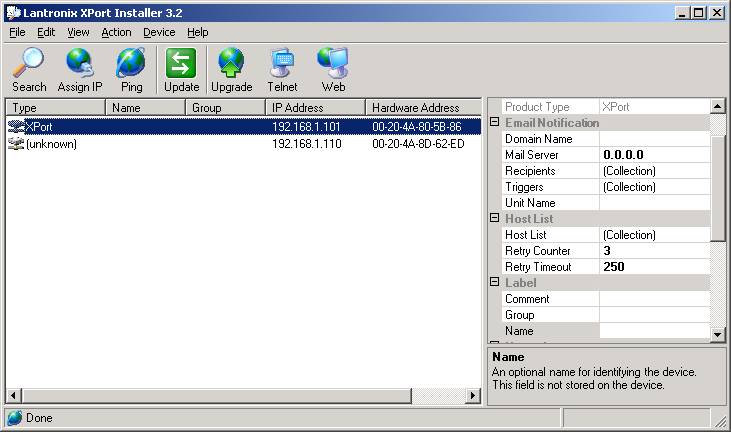Open the View menu
Screen dimensions: 731x432
(78, 32)
